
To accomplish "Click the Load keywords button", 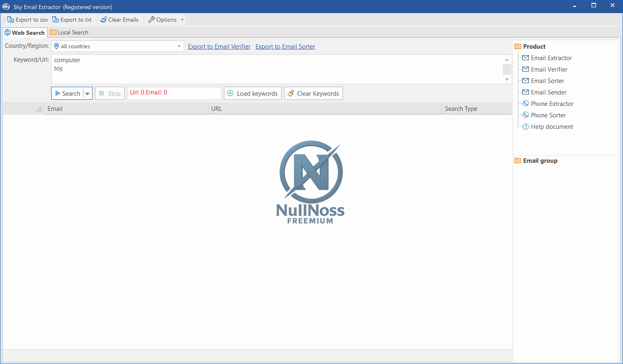I will 253,93.
